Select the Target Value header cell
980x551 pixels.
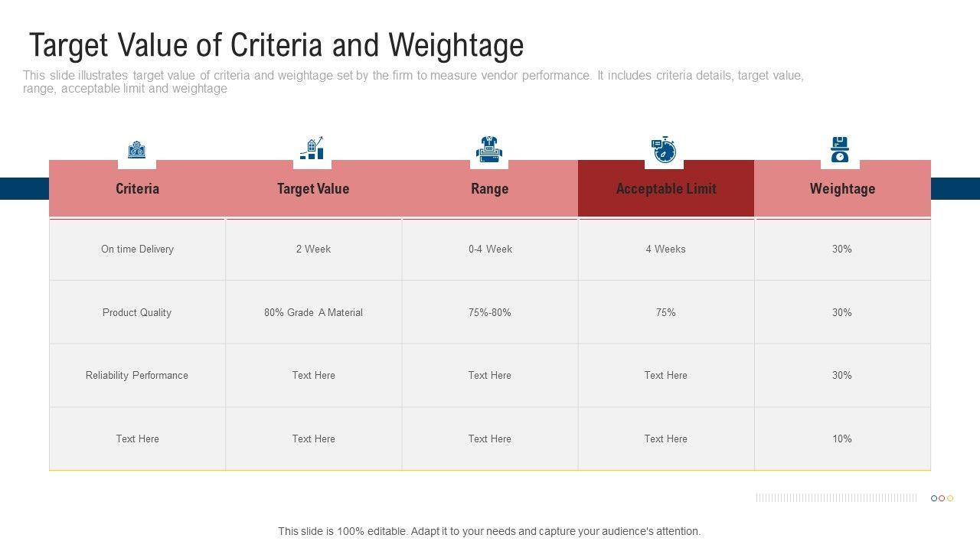click(313, 189)
